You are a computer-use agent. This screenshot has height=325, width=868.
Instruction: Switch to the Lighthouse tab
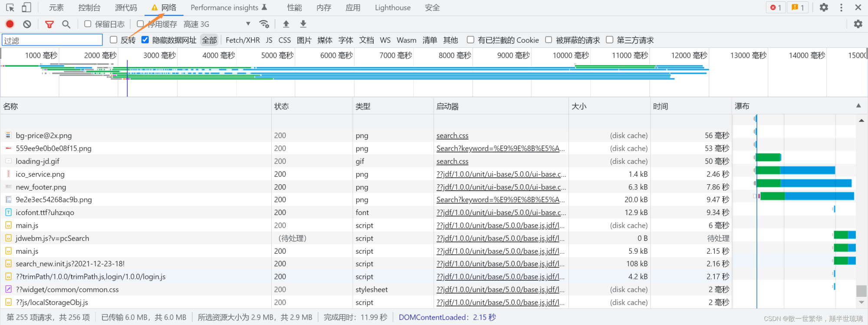[393, 7]
